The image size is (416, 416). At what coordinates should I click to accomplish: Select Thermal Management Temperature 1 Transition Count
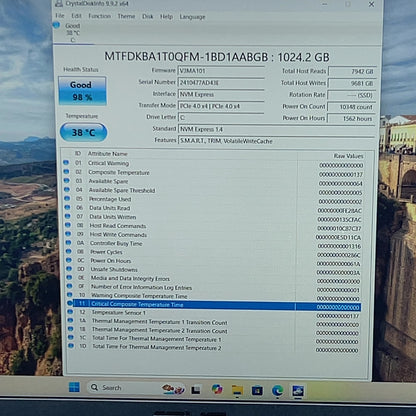(x=215, y=323)
